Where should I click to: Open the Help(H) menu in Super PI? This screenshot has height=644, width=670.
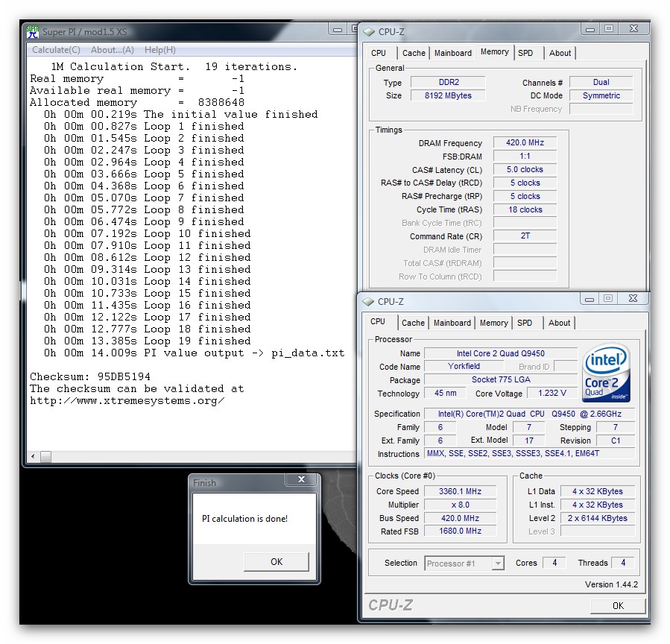point(159,50)
